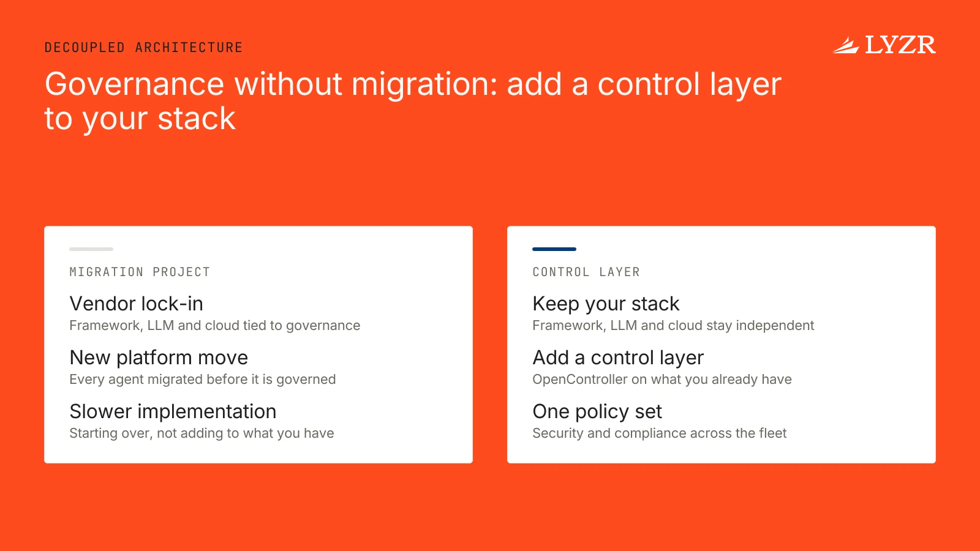Select the 'DECOUPLED ARCHITECTURE' eyebrow text

pyautogui.click(x=143, y=48)
